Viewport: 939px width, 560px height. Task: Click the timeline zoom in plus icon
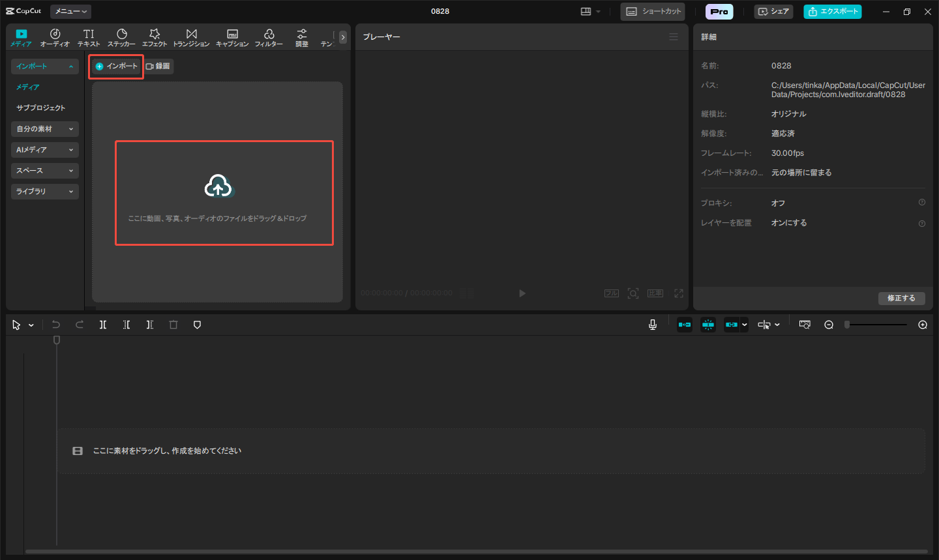[923, 325]
